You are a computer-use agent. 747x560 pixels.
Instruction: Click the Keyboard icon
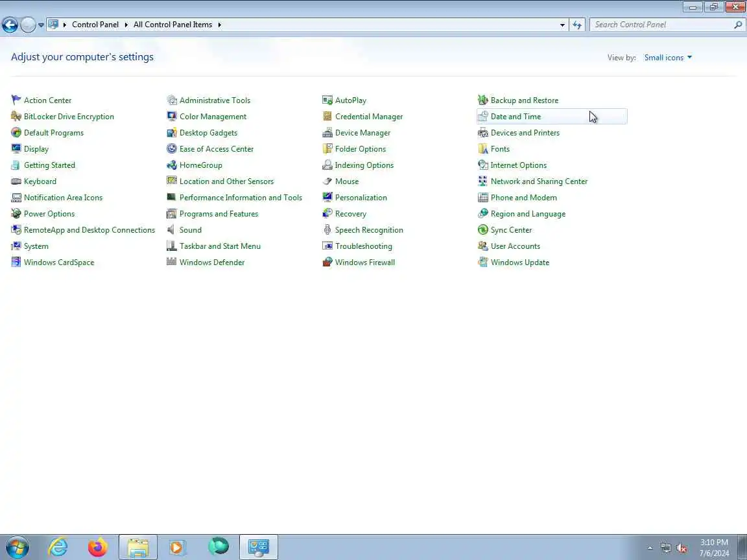tap(16, 181)
